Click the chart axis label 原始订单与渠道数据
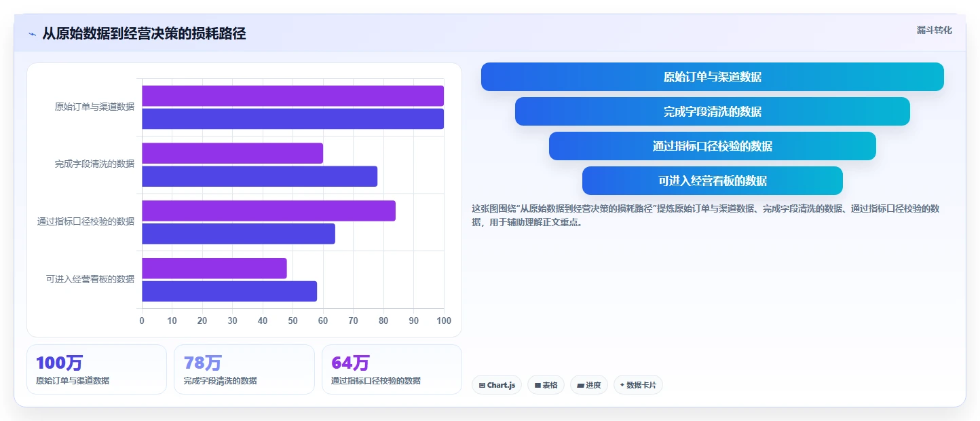The image size is (980, 421). pyautogui.click(x=94, y=107)
